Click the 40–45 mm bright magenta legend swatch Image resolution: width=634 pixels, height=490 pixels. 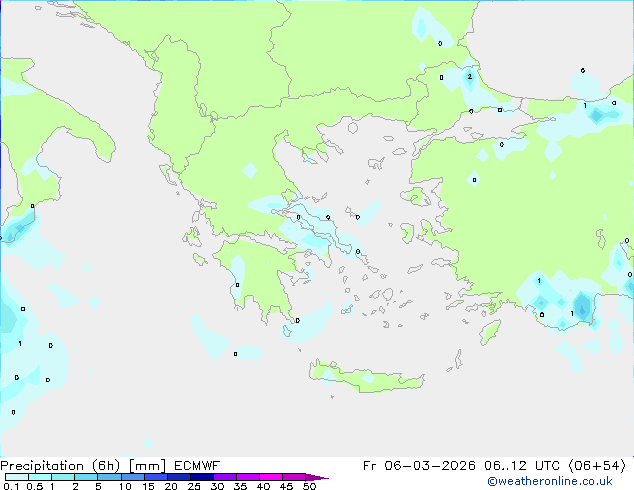(x=271, y=477)
